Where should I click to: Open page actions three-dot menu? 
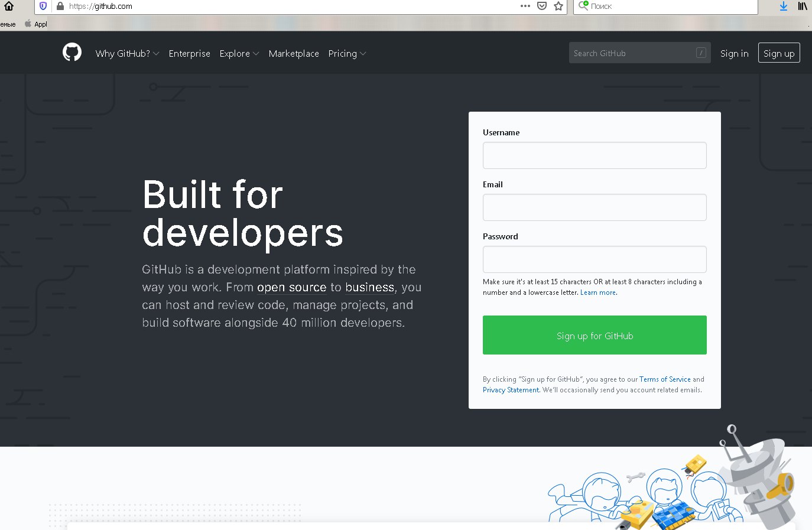tap(525, 6)
